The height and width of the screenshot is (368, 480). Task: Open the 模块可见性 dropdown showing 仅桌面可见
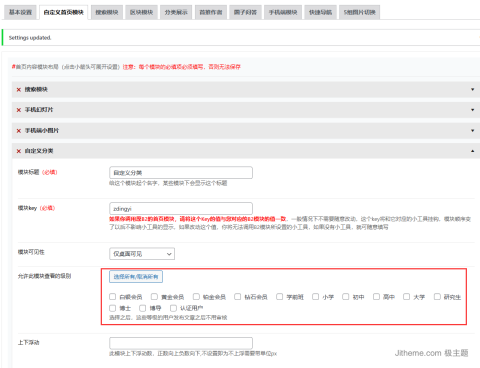click(142, 254)
